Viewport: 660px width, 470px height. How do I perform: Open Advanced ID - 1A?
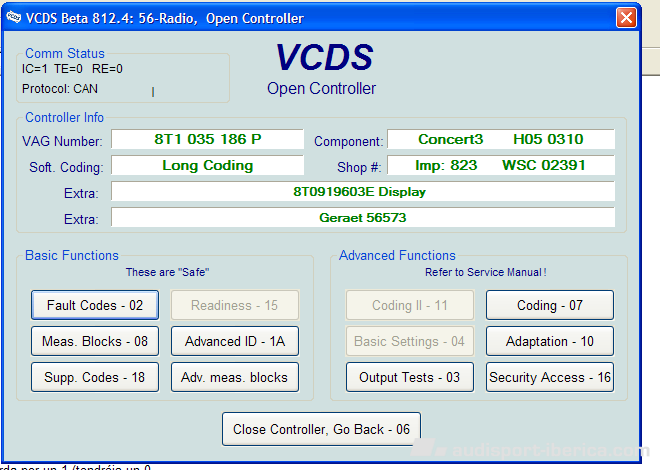tap(235, 341)
